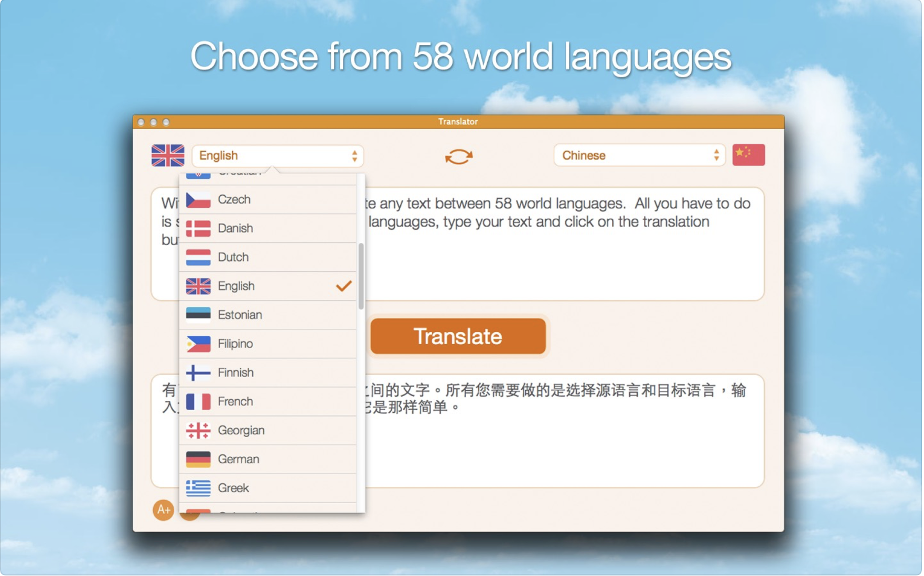This screenshot has width=924, height=576.
Task: Click the UK flag beside source language
Action: 168,155
